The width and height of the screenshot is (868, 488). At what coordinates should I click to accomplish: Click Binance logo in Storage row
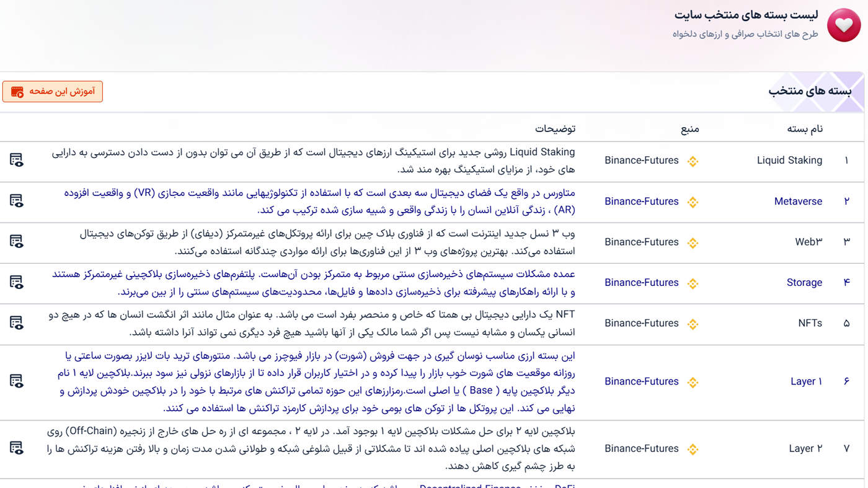(693, 283)
